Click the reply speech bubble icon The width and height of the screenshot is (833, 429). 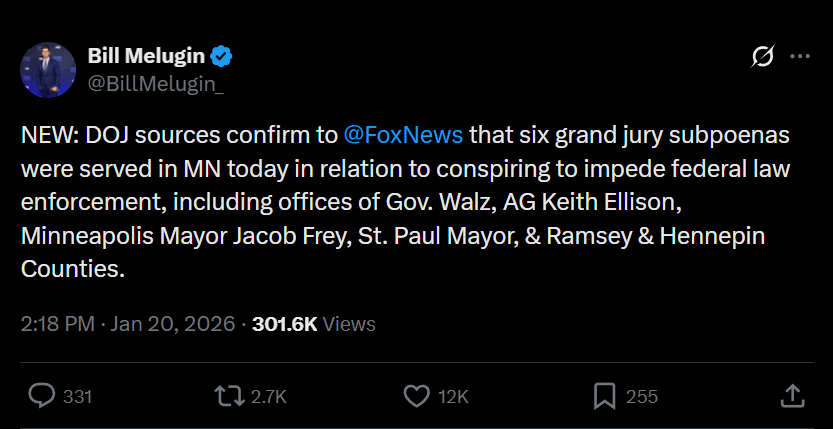pyautogui.click(x=41, y=396)
